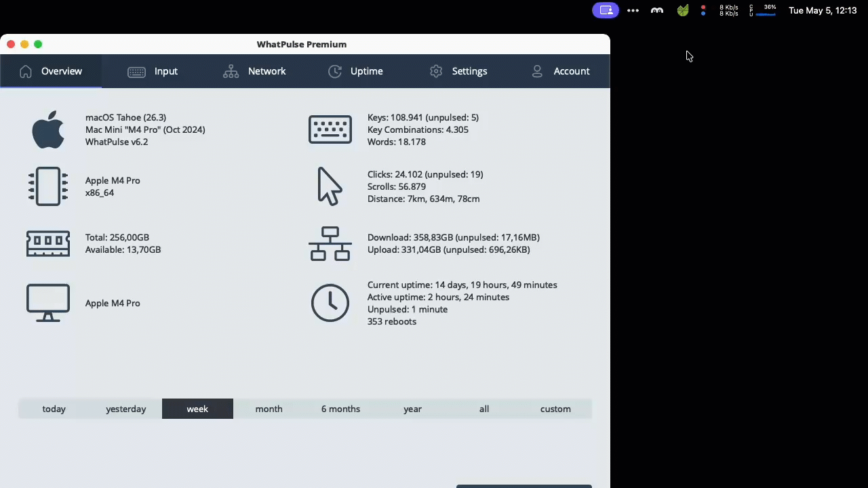Switch to the Network tab
The width and height of the screenshot is (868, 488).
pyautogui.click(x=254, y=71)
